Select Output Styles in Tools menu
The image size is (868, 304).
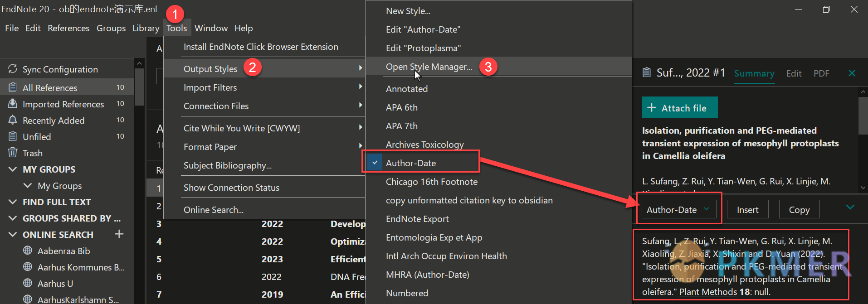(264, 68)
